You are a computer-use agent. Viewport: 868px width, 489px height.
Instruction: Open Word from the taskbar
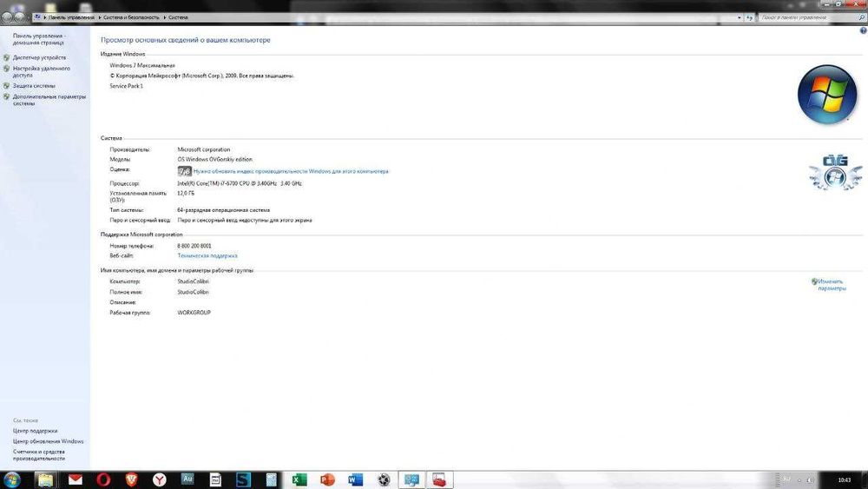(355, 479)
